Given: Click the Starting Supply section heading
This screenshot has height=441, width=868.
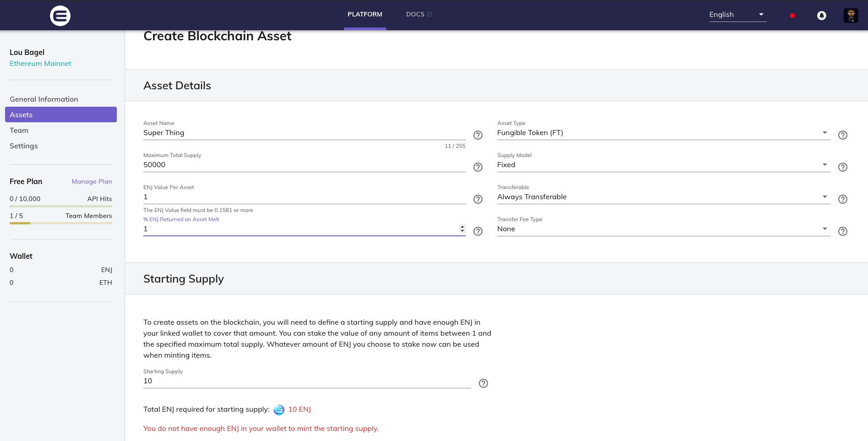Looking at the screenshot, I should tap(184, 279).
